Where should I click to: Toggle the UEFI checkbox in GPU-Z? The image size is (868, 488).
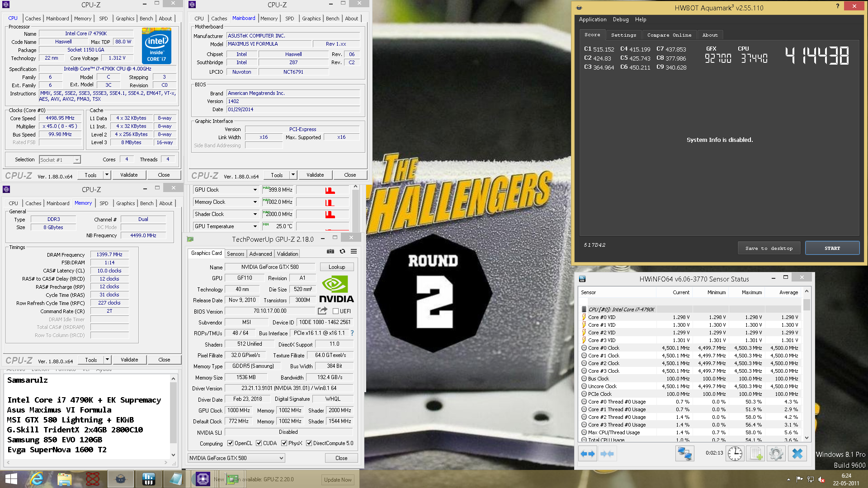coord(335,311)
